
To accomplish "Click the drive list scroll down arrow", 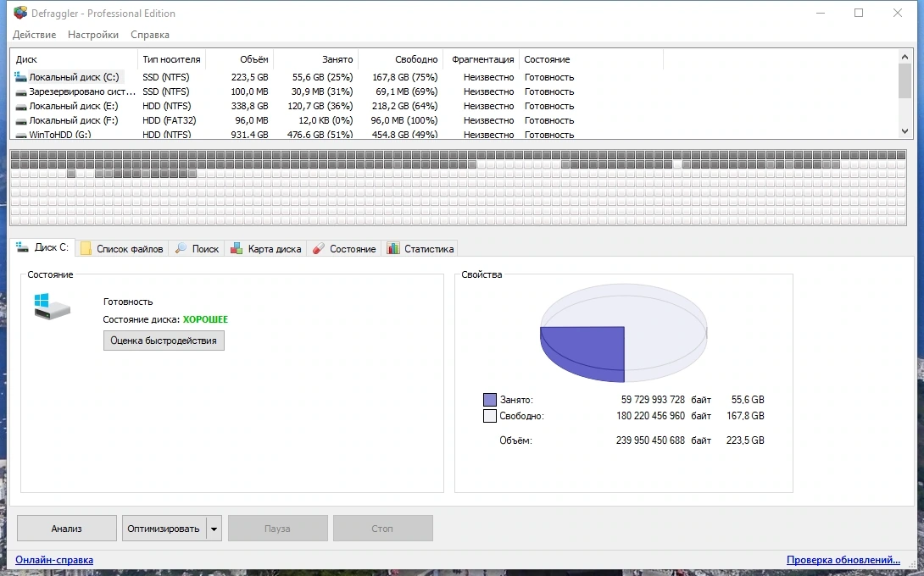I will pos(905,132).
